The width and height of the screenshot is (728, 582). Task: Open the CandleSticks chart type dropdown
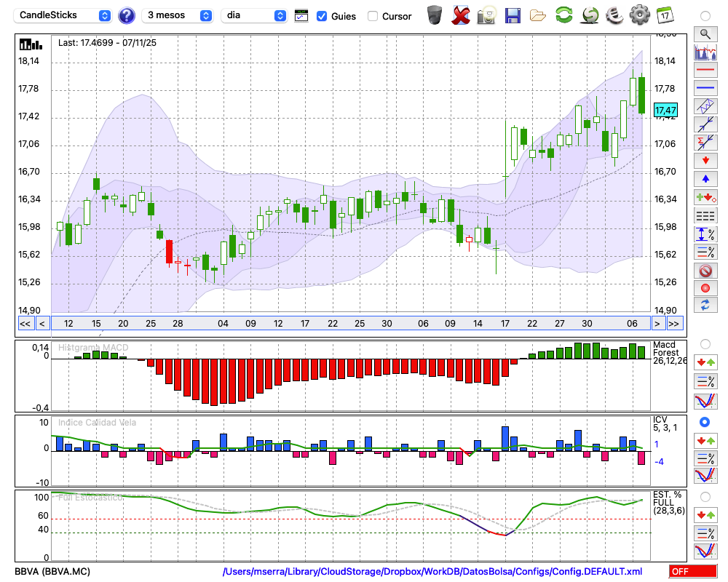tap(63, 15)
